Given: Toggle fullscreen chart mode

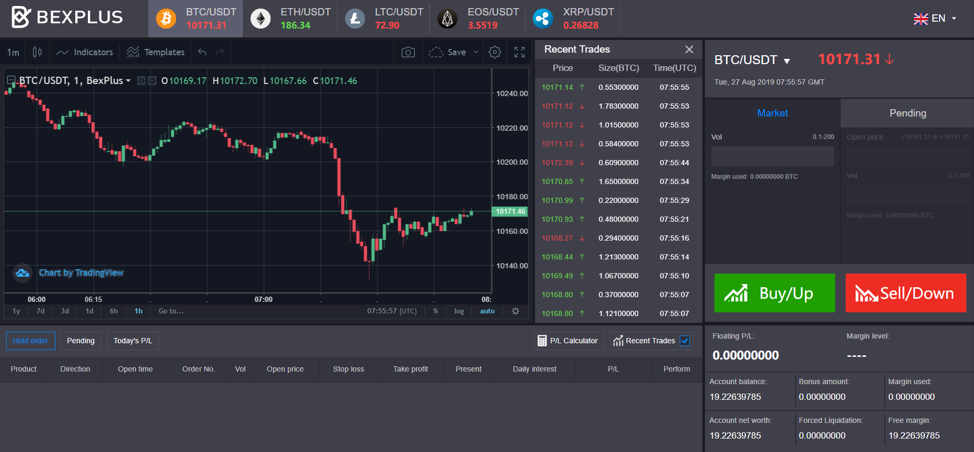Looking at the screenshot, I should [519, 52].
